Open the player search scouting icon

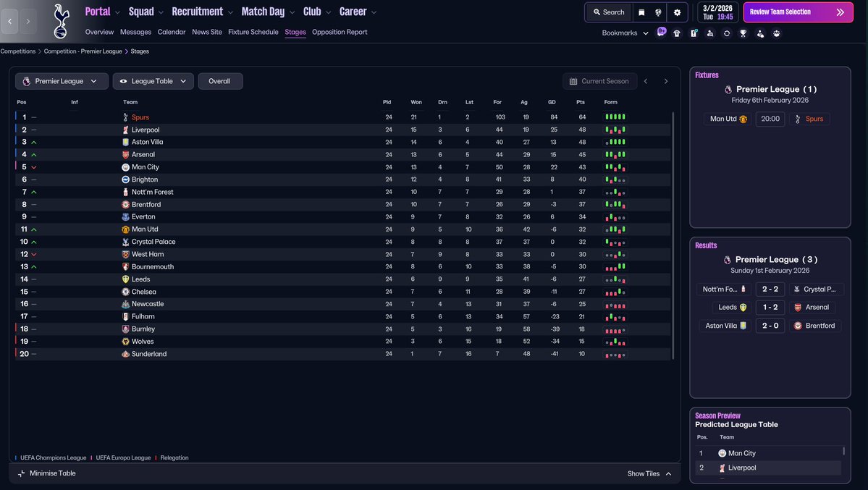(710, 33)
